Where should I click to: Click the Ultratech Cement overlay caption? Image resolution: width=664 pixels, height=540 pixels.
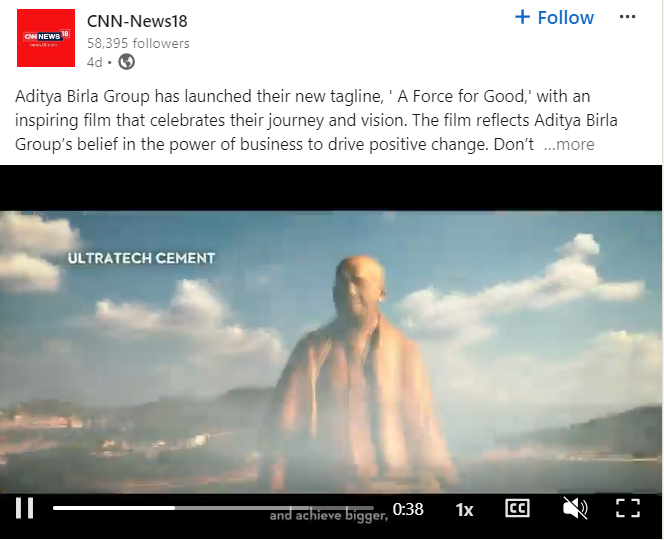(141, 258)
